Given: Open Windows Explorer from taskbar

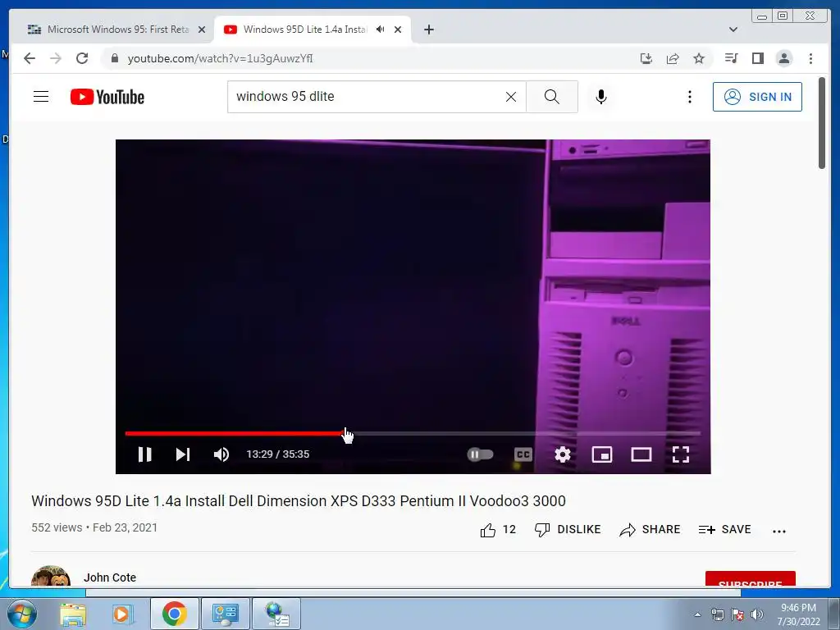Looking at the screenshot, I should click(73, 614).
